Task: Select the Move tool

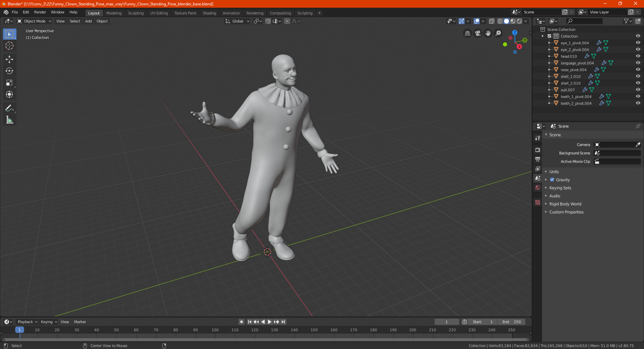Action: coord(9,59)
